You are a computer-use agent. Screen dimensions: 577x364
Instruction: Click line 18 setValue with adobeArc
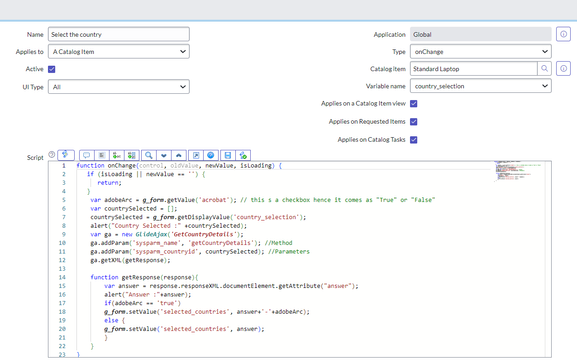click(207, 312)
